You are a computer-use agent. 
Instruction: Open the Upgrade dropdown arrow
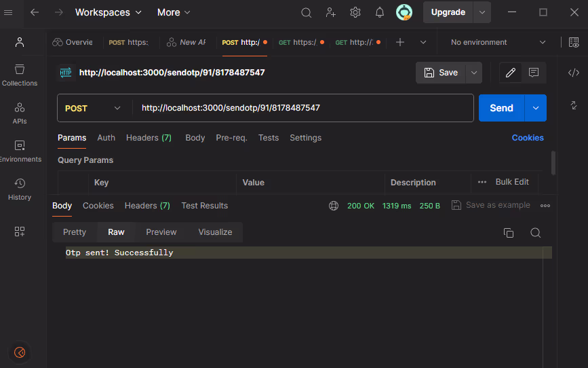pyautogui.click(x=482, y=12)
